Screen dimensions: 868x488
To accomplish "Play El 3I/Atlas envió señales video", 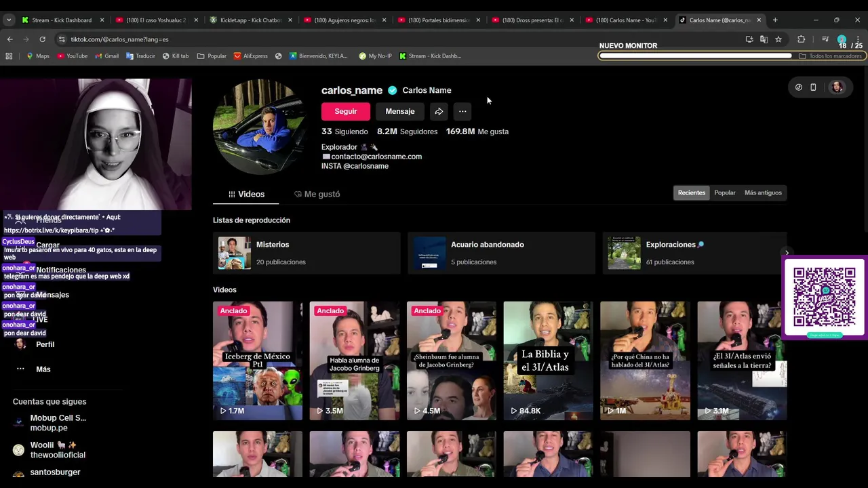I will 742,361.
